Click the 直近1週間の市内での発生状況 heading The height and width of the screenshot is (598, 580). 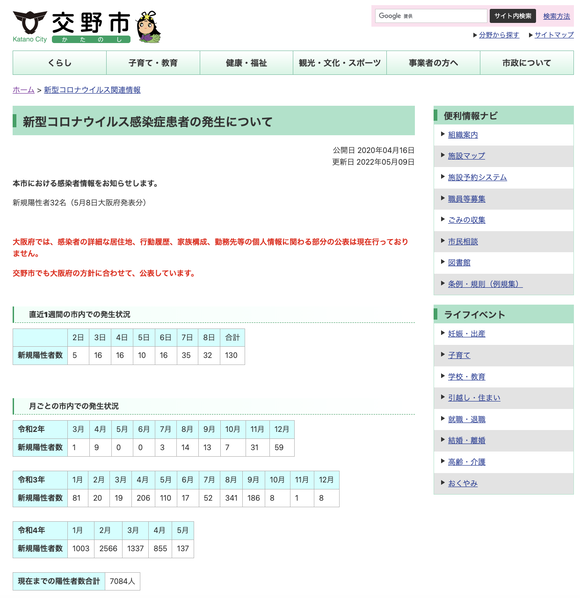click(x=80, y=315)
